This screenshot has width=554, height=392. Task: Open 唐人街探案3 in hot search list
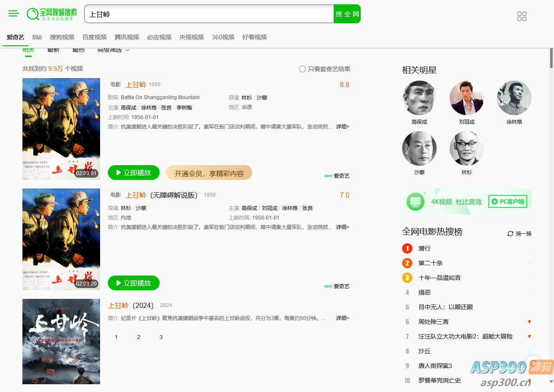point(435,366)
